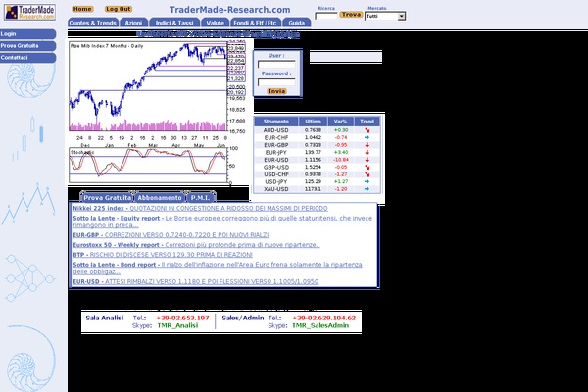Image resolution: width=588 pixels, height=392 pixels.
Task: Open the Mercato dropdown
Action: click(385, 16)
